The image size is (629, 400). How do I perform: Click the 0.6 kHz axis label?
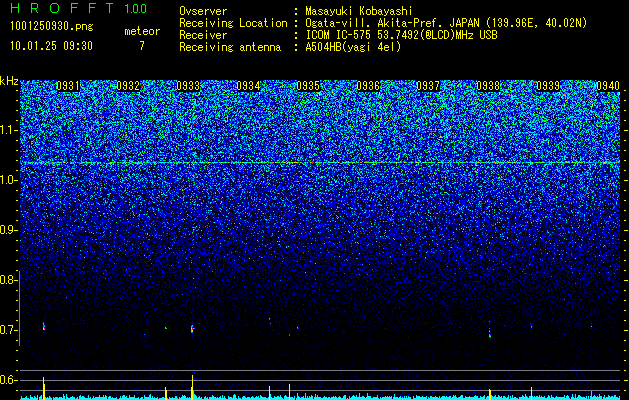pos(8,380)
